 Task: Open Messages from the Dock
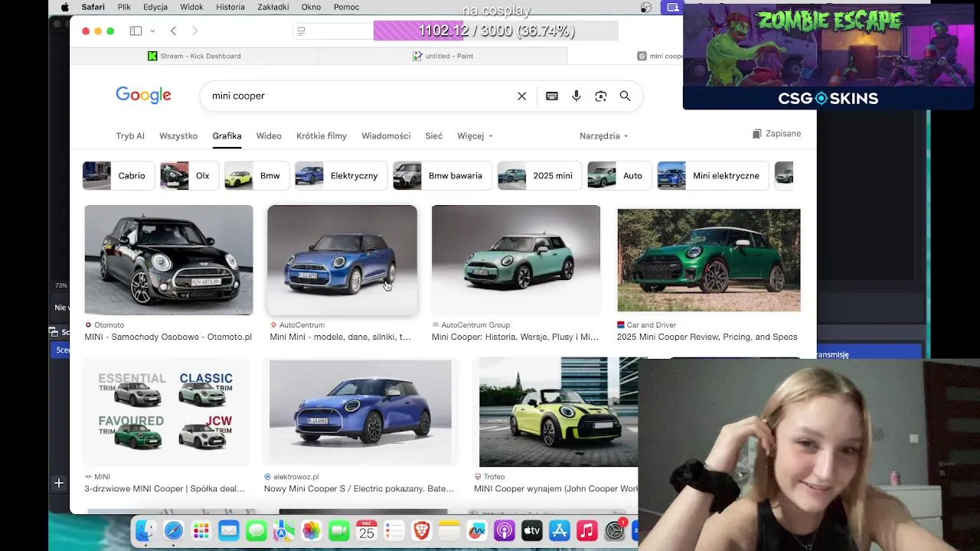pyautogui.click(x=256, y=530)
